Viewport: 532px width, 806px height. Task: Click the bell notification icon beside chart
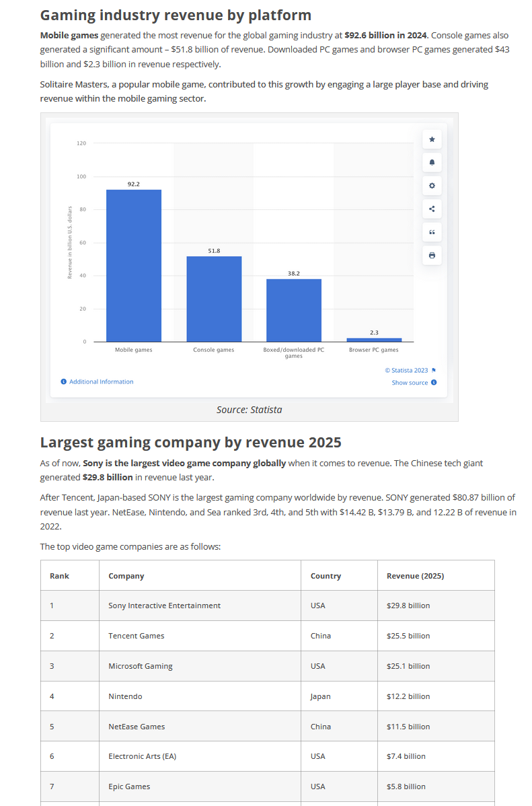[x=432, y=162]
